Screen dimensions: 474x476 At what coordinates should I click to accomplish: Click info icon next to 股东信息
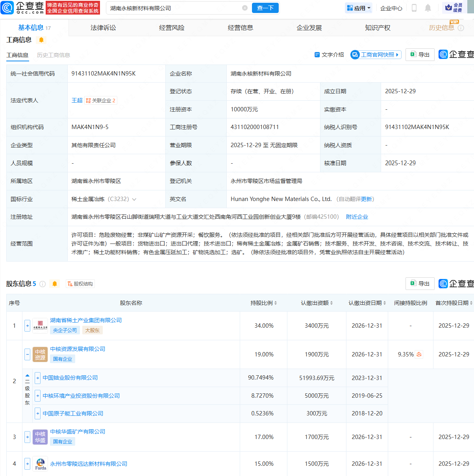43,284
